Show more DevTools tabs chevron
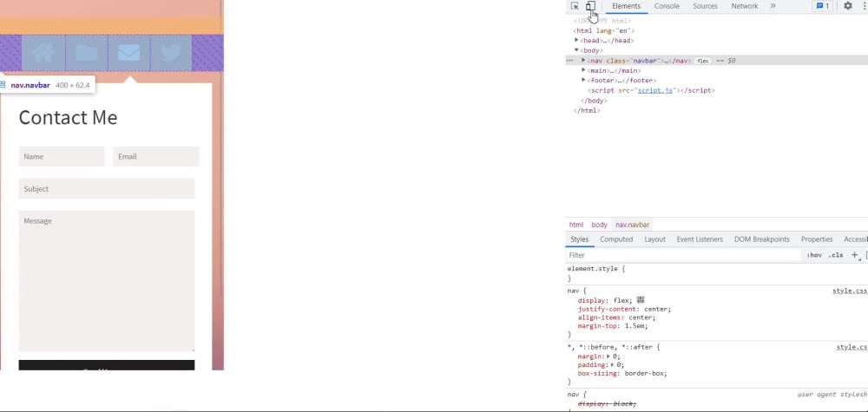The image size is (868, 412). (773, 6)
